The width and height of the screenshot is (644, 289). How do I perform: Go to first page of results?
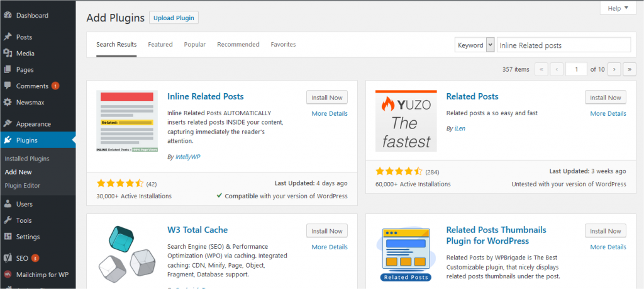pos(541,69)
